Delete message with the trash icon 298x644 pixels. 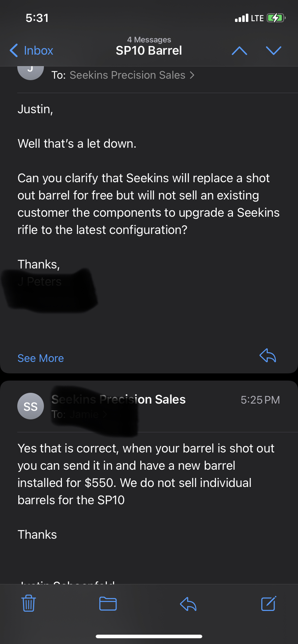click(28, 603)
